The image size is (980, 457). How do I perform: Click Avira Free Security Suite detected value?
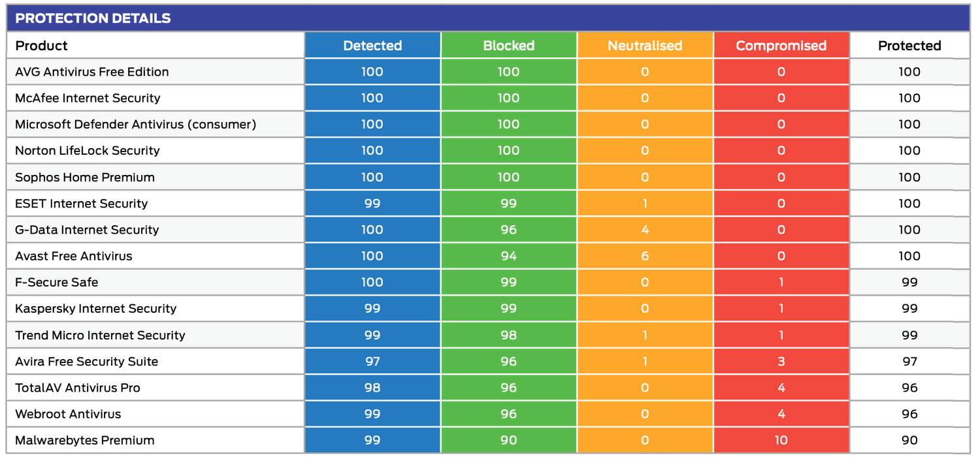[372, 362]
